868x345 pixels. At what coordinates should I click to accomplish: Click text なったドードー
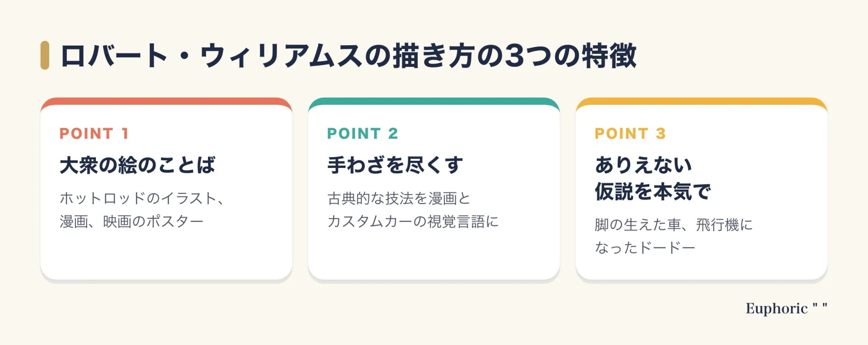pyautogui.click(x=645, y=248)
